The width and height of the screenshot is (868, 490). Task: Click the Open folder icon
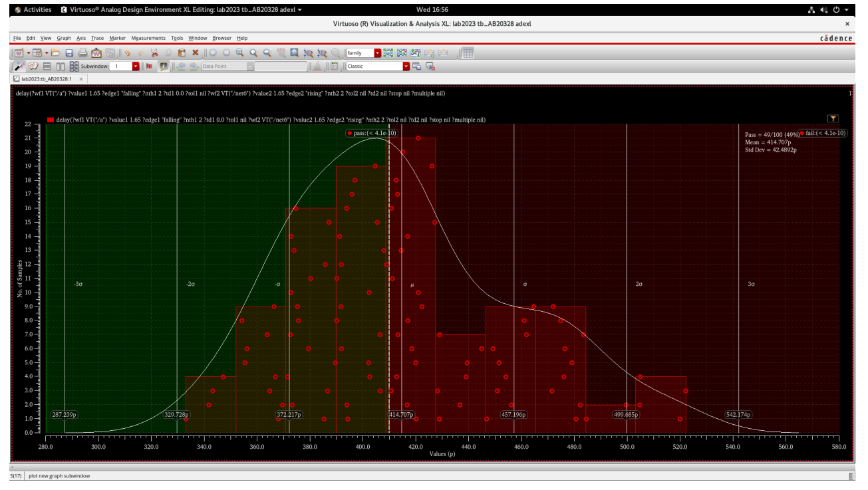pos(56,53)
